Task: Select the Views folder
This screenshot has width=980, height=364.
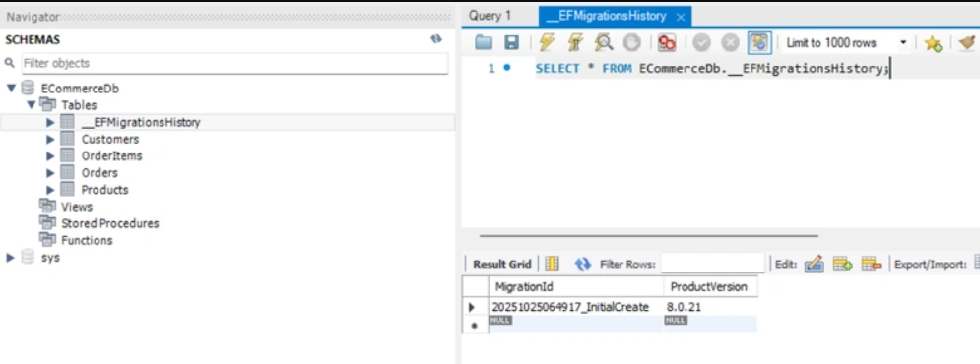Action: [76, 207]
